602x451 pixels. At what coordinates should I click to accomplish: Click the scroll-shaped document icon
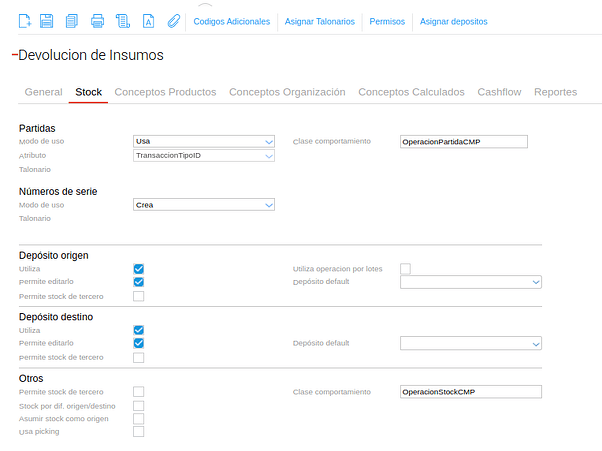123,20
